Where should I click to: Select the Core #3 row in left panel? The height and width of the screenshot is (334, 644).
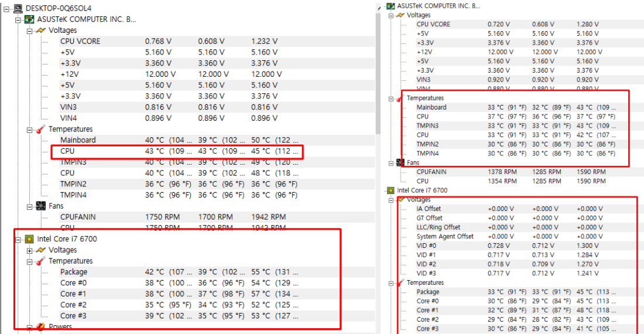point(217,316)
